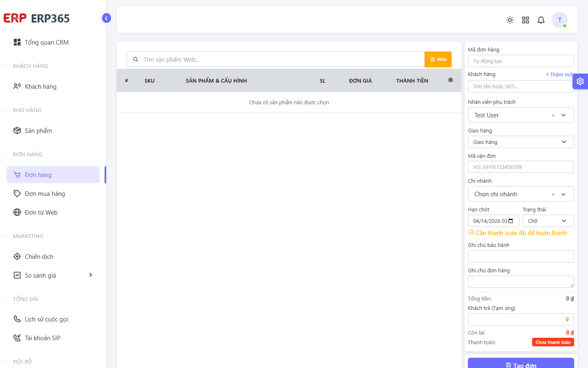Screen dimensions: 588x368
Task: Click Đơn từ Web globe icon
Action: 17,212
